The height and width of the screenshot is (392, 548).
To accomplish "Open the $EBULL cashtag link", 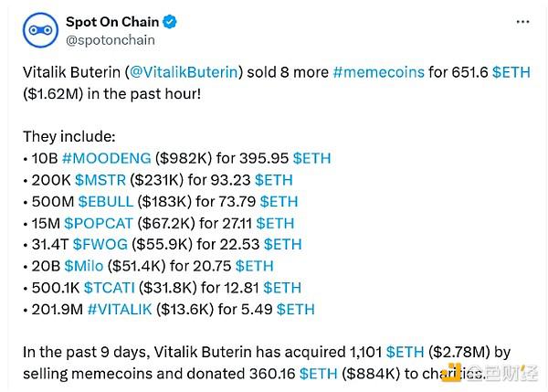I will pyautogui.click(x=106, y=202).
